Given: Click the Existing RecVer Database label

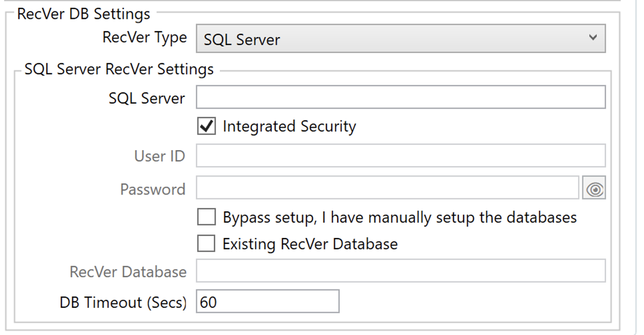Looking at the screenshot, I should (x=310, y=244).
